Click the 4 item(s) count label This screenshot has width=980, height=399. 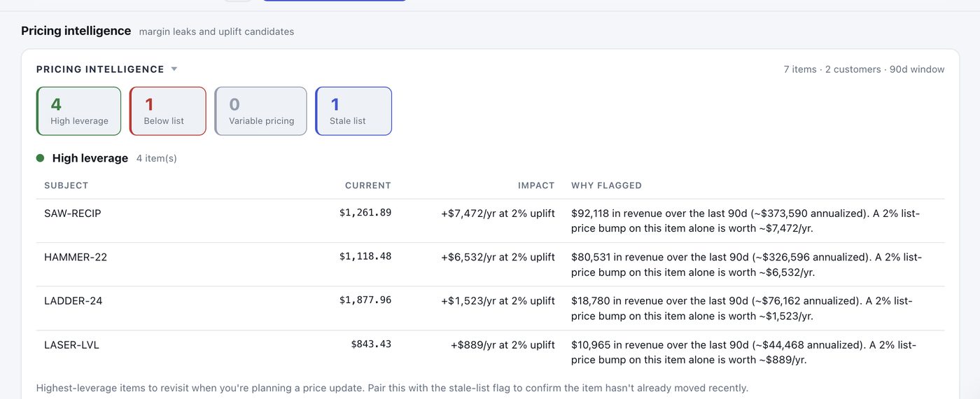coord(157,159)
